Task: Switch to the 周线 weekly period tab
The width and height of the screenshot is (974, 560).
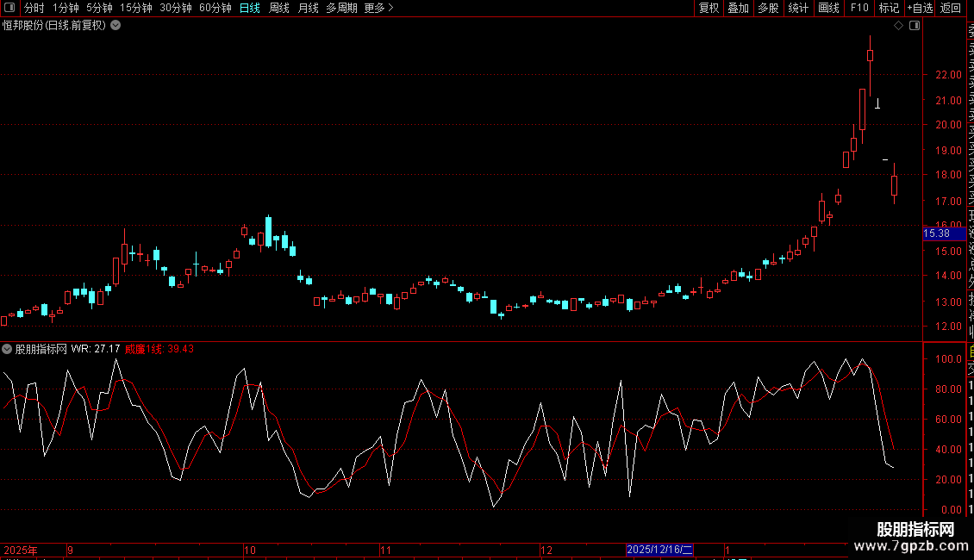Action: [279, 8]
